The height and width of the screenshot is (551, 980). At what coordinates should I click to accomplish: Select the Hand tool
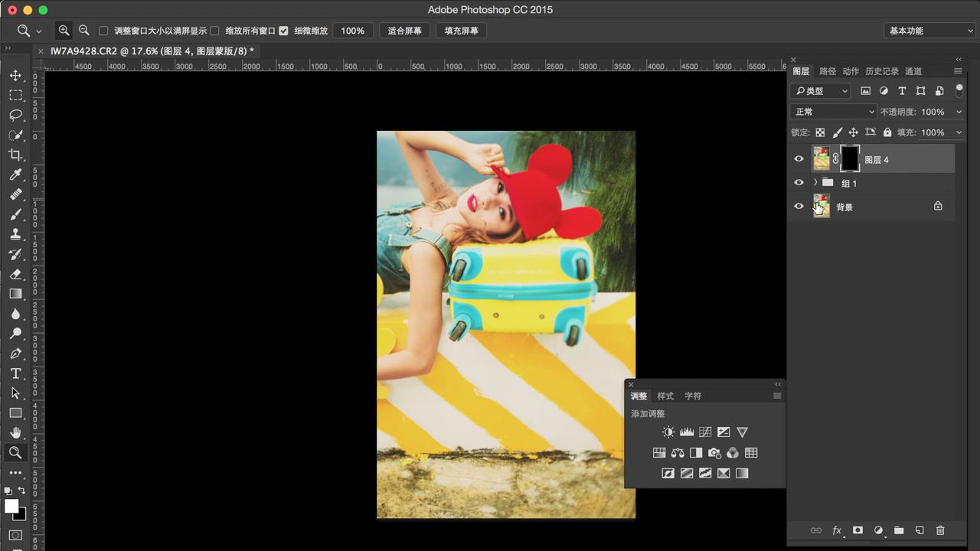point(15,433)
